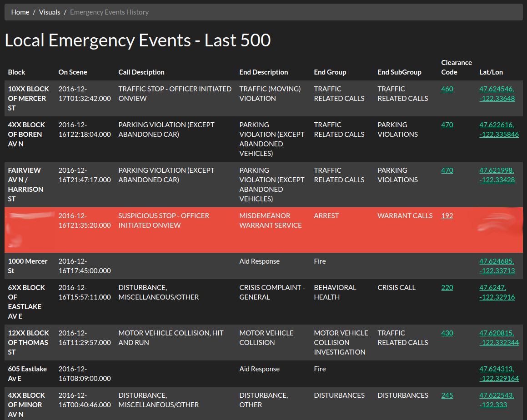Open clearance code 220 link

[447, 288]
